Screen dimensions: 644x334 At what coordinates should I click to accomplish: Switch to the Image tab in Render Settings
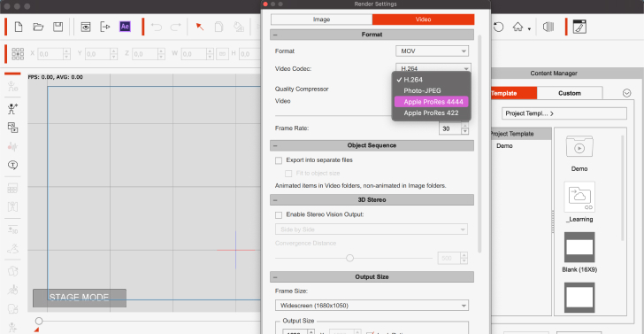(x=322, y=19)
